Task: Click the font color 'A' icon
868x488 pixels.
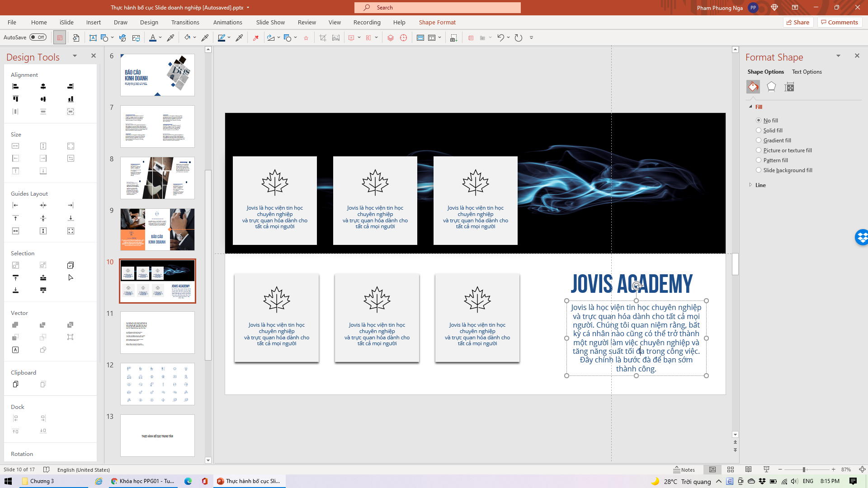Action: tap(153, 38)
